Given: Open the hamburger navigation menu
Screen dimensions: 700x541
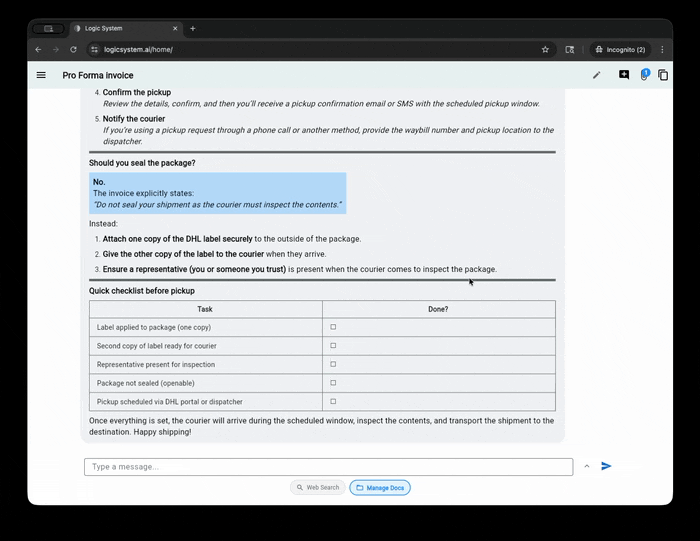Looking at the screenshot, I should click(x=41, y=75).
